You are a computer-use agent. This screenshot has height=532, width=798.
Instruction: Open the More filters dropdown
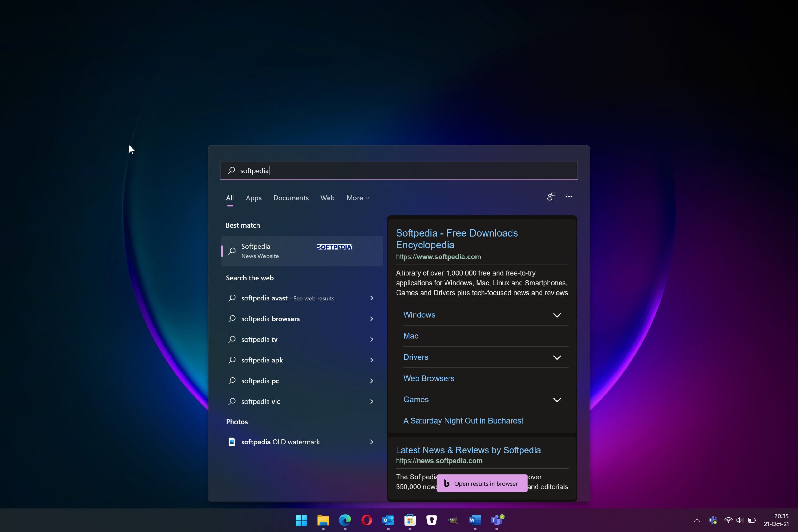(x=358, y=198)
